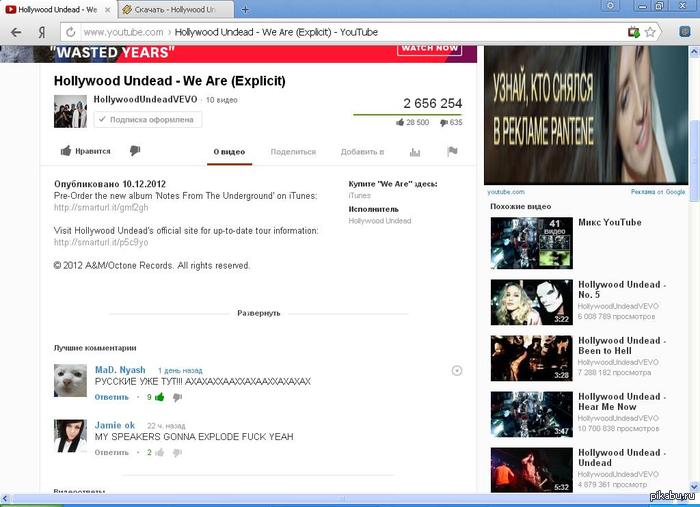The height and width of the screenshot is (507, 700).
Task: Open the Добавить в tab
Action: tap(362, 152)
